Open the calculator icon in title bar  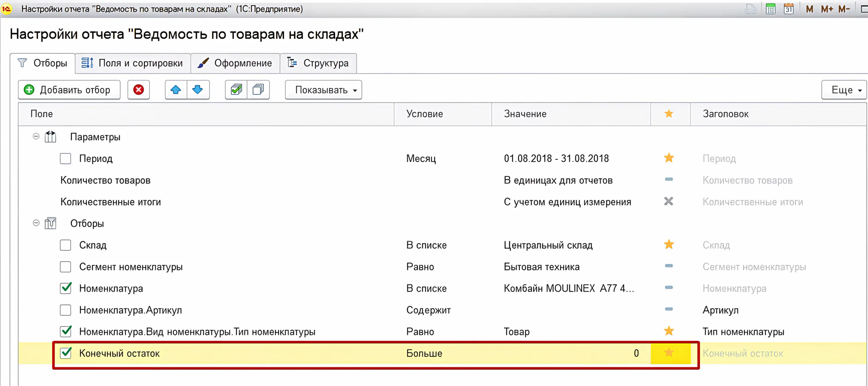coord(770,9)
